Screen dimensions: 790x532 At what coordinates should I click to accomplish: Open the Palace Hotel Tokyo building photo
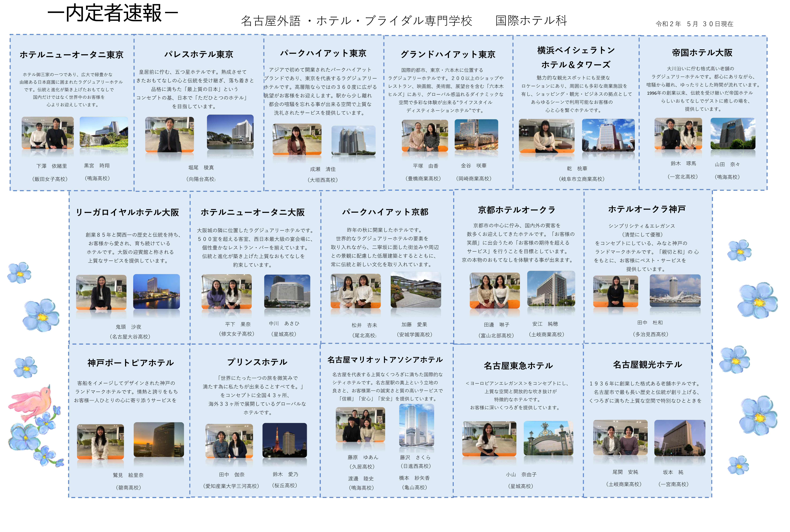tap(230, 132)
